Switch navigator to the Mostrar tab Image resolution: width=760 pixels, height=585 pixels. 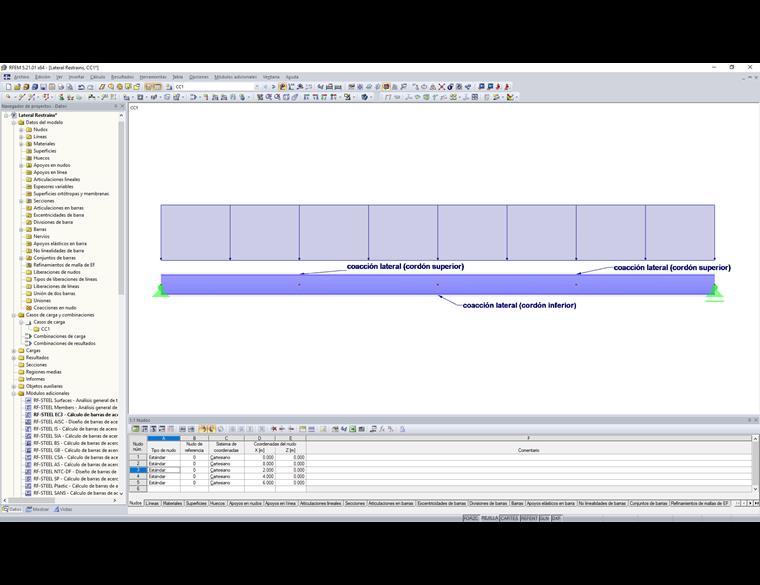pos(37,509)
